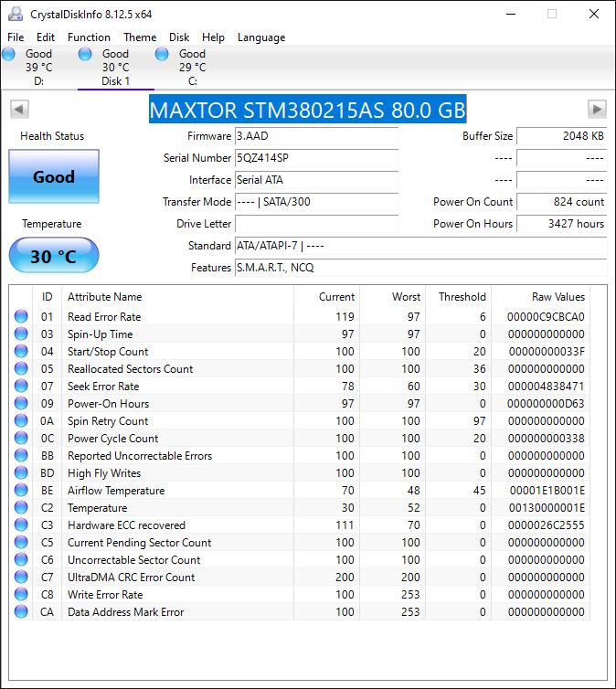
Task: Click status orb for Read Error Rate
Action: pyautogui.click(x=21, y=316)
